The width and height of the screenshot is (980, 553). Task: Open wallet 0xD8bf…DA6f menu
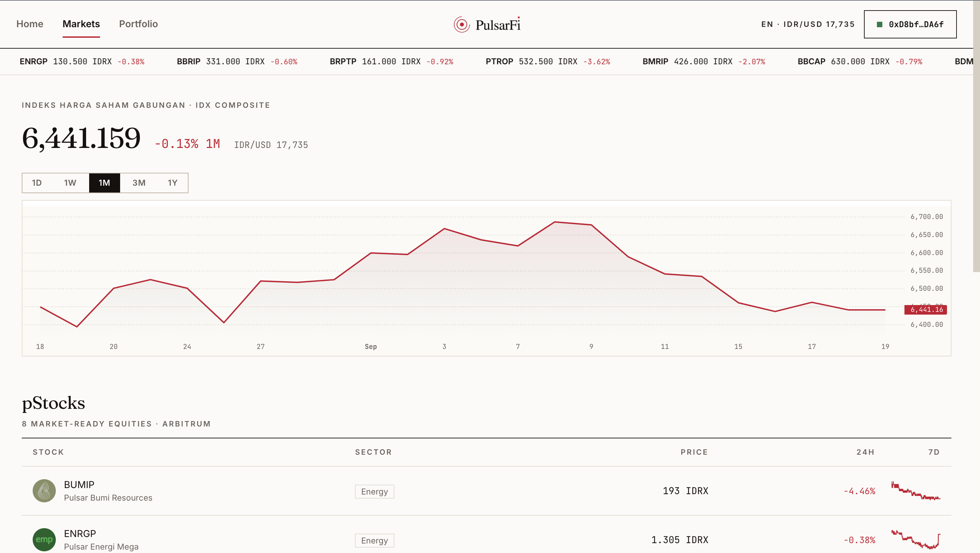[x=910, y=24]
